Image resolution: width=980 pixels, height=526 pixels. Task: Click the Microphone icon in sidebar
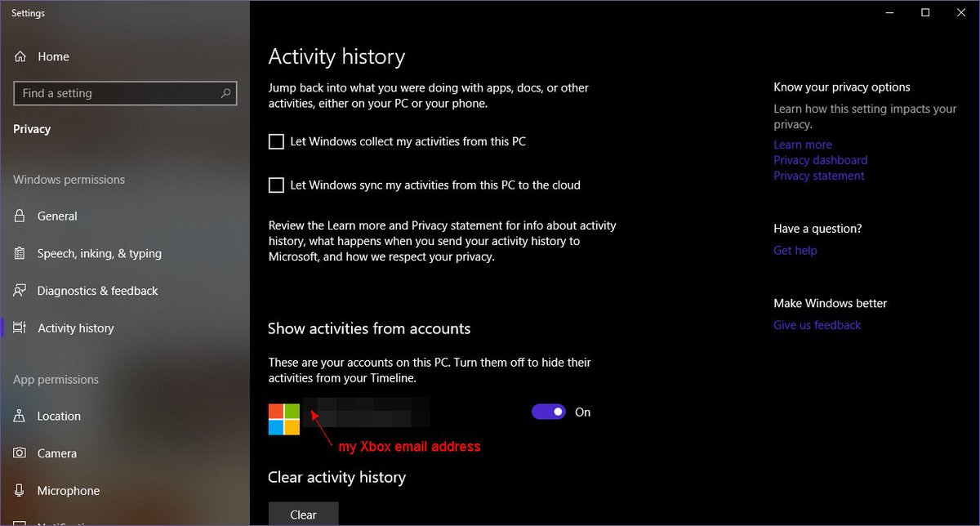point(20,491)
